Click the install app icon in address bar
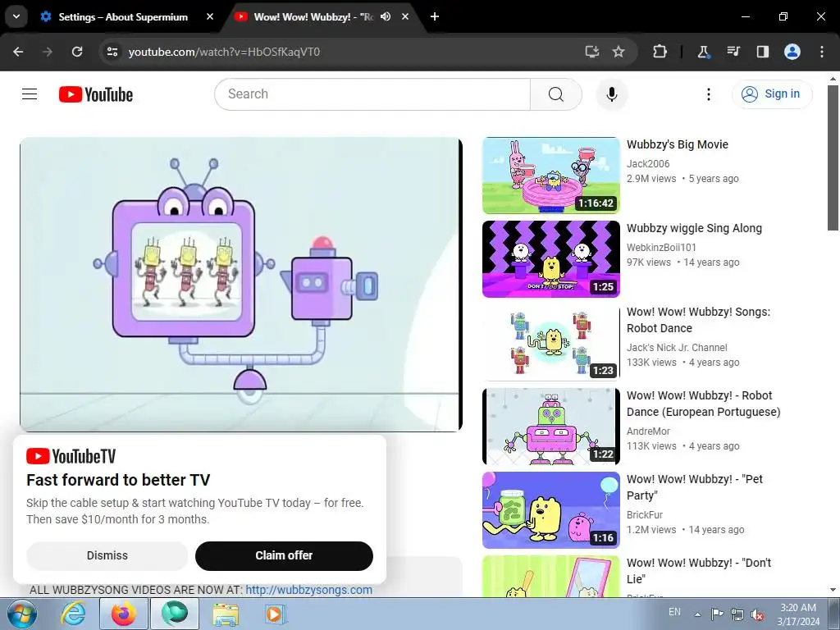The image size is (840, 630). coord(592,52)
